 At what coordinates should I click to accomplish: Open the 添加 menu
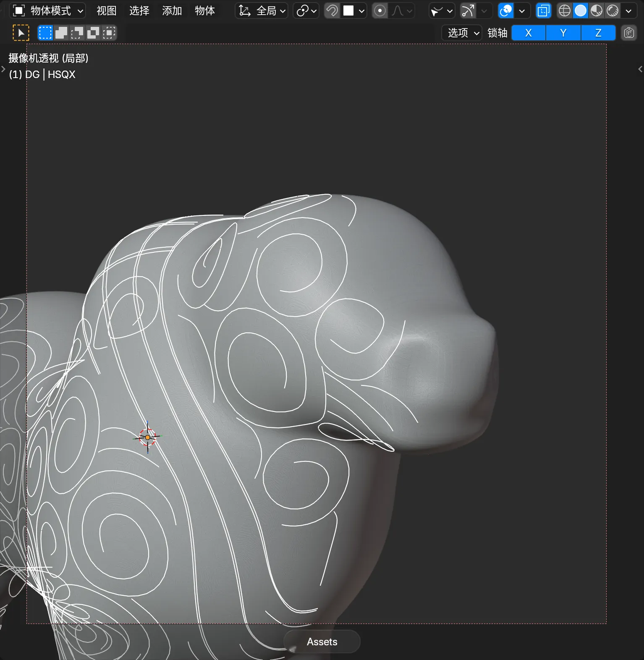(172, 10)
